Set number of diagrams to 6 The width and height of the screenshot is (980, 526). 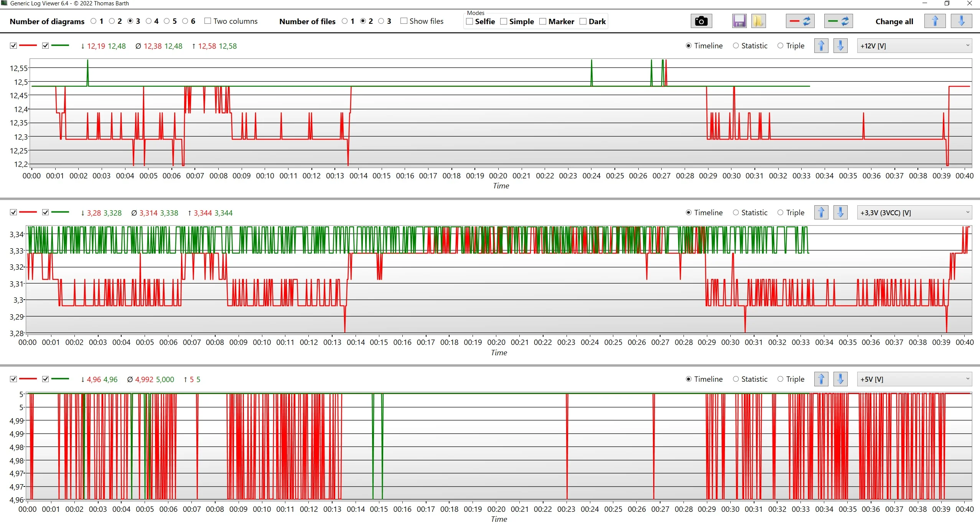click(185, 21)
